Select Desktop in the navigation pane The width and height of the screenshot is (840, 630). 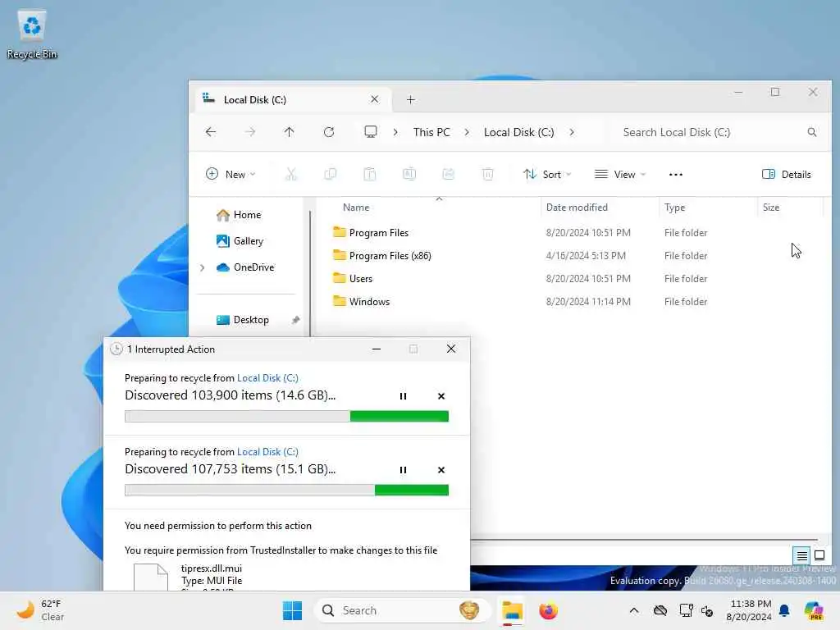coord(242,320)
